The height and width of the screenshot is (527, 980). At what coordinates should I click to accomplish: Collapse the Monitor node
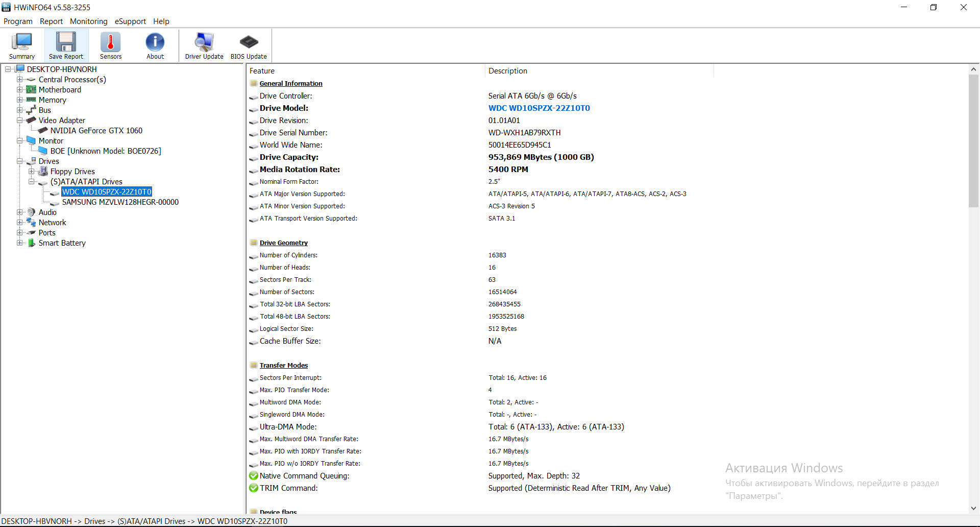coord(19,141)
